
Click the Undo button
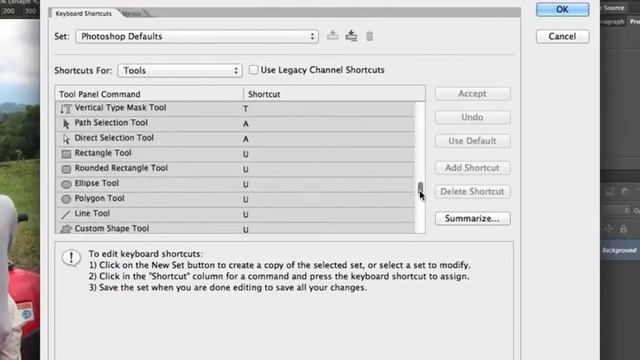point(472,117)
